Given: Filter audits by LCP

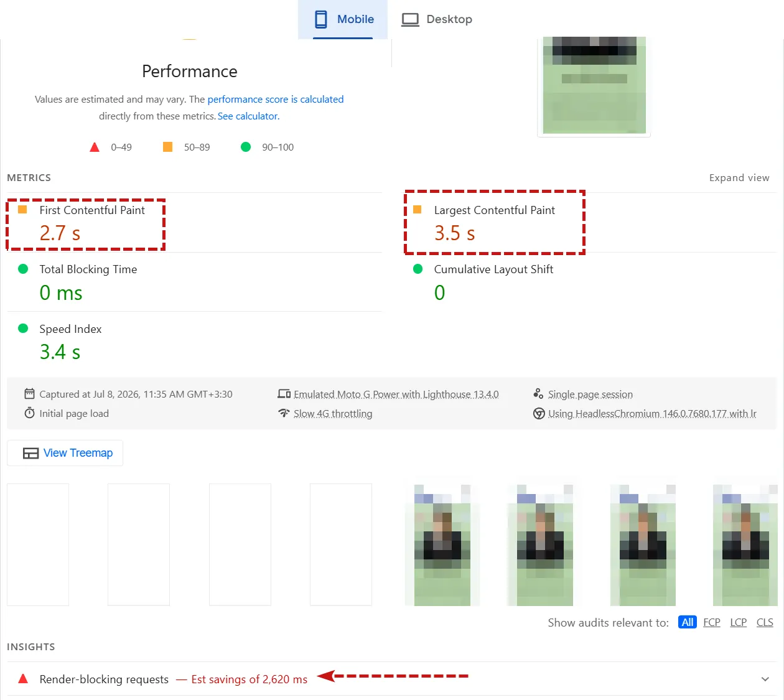Looking at the screenshot, I should point(739,622).
